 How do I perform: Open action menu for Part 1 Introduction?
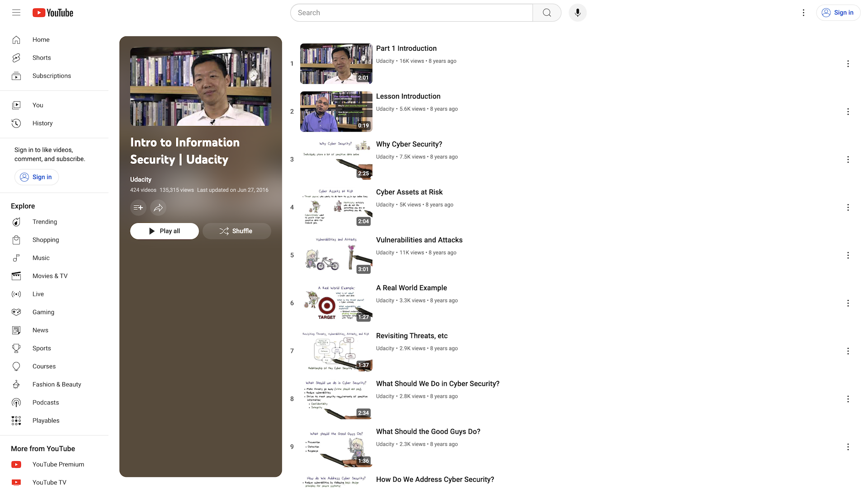848,64
